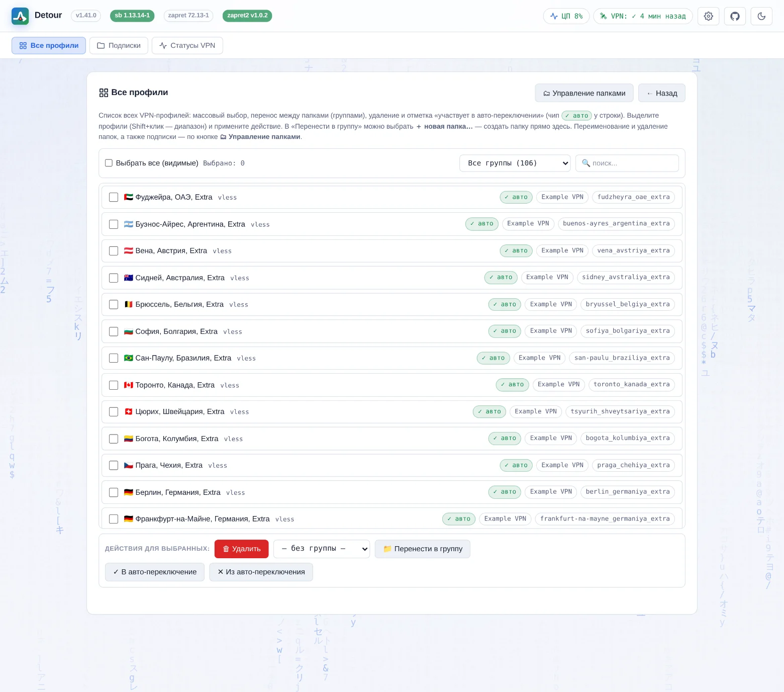Toggle авто chip on the Прага row
The image size is (784, 692).
[x=516, y=465]
